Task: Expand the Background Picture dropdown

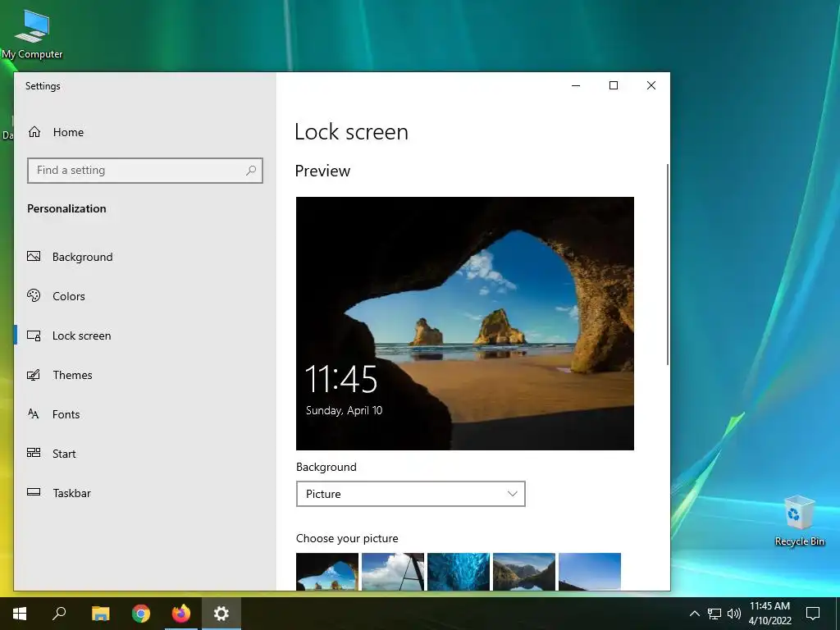Action: point(410,494)
